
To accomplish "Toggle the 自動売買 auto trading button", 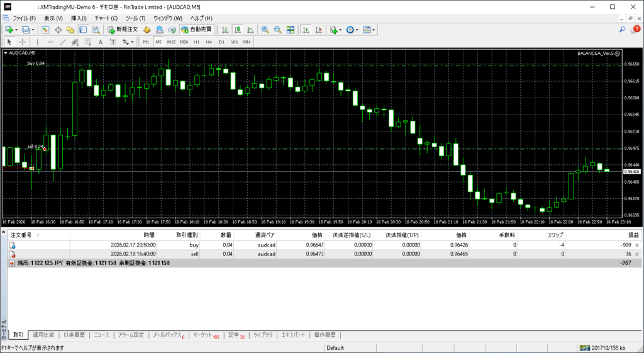I will coord(197,30).
